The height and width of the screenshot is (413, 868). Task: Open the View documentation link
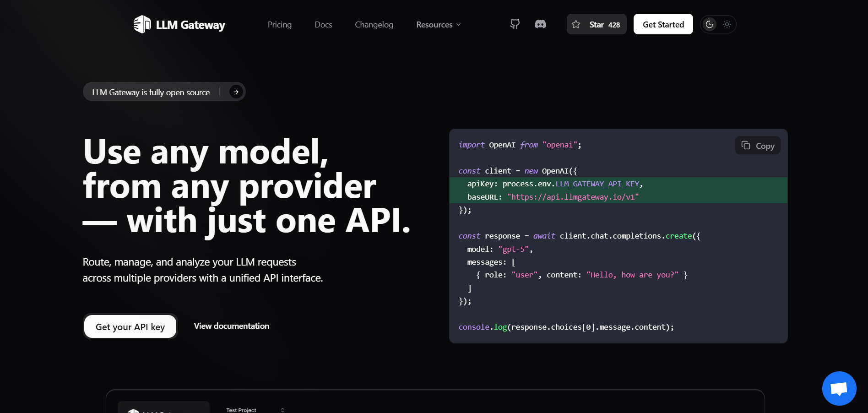(232, 326)
